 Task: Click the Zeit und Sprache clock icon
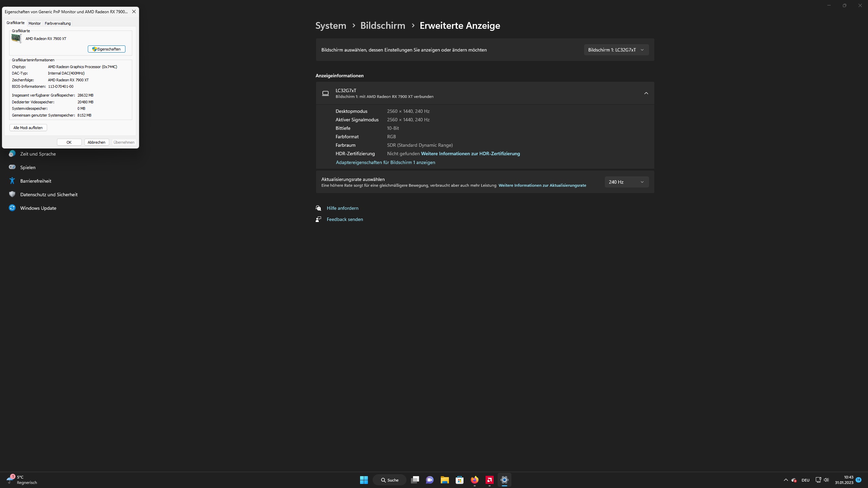tap(12, 154)
